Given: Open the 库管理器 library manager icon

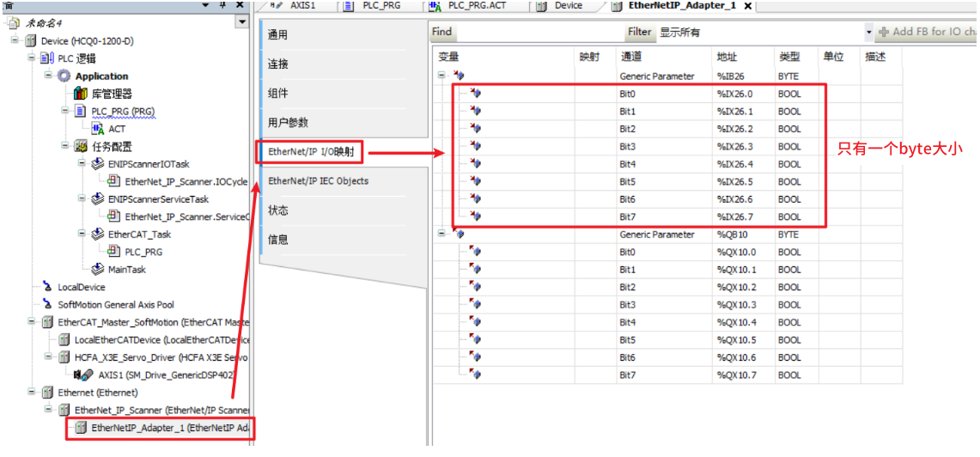Looking at the screenshot, I should click(x=81, y=94).
